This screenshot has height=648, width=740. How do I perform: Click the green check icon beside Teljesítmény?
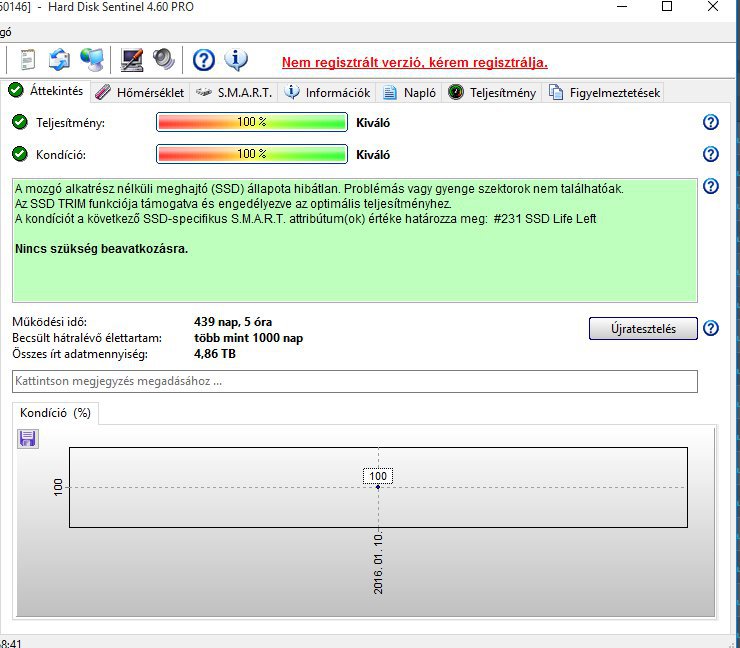(x=20, y=122)
